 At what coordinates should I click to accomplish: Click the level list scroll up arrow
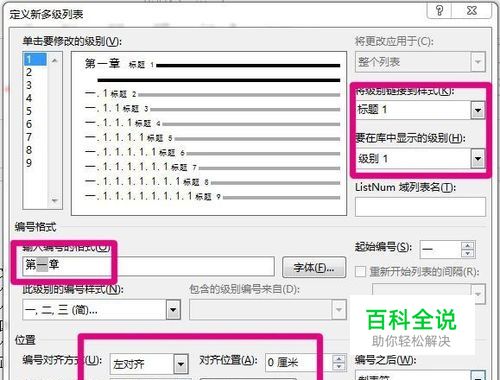pyautogui.click(x=55, y=61)
